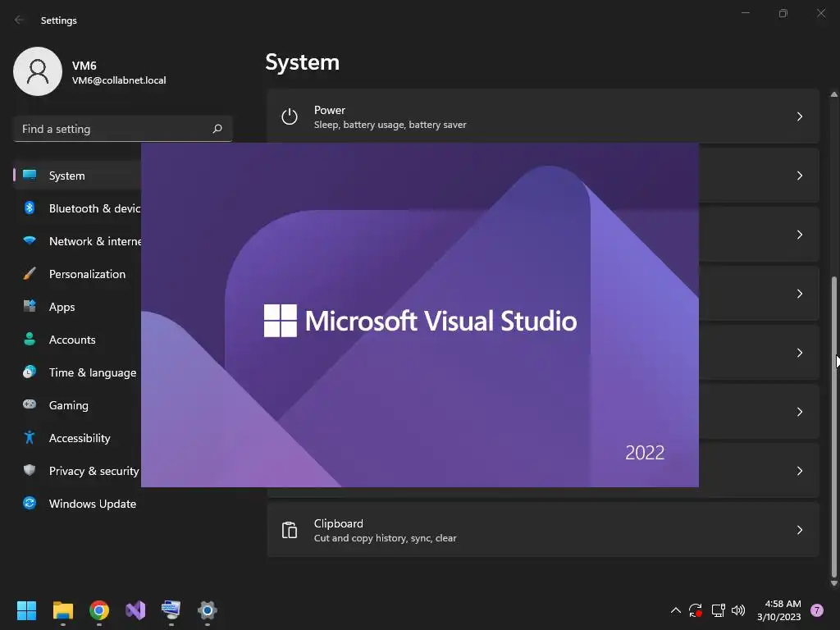The width and height of the screenshot is (840, 630).
Task: Click the Accounts person icon
Action: [30, 339]
